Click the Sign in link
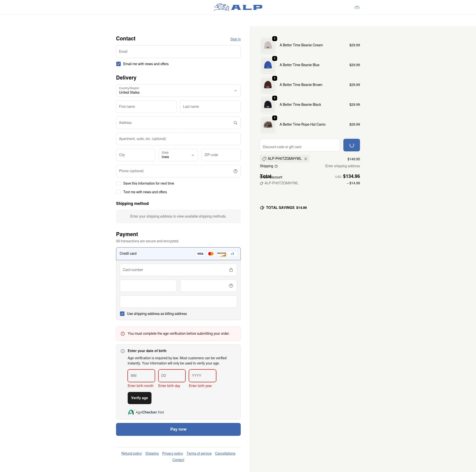Image resolution: width=476 pixels, height=472 pixels. [x=235, y=39]
